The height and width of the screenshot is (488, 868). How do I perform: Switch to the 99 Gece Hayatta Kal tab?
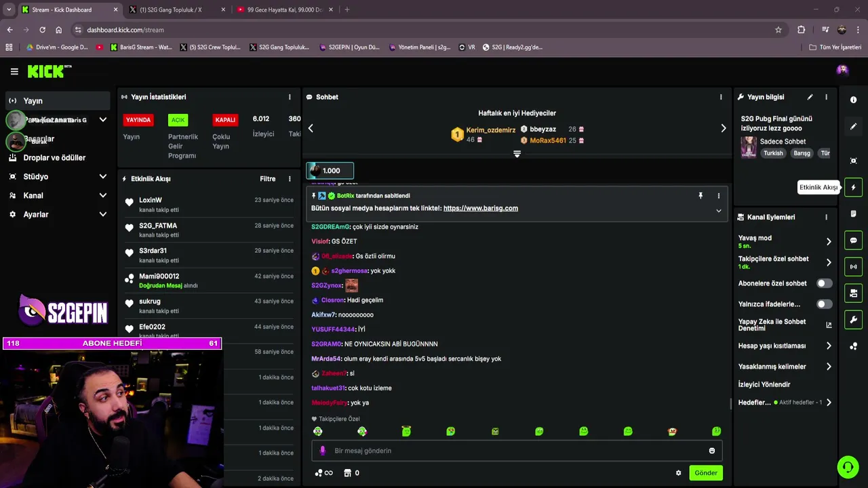[x=283, y=9]
